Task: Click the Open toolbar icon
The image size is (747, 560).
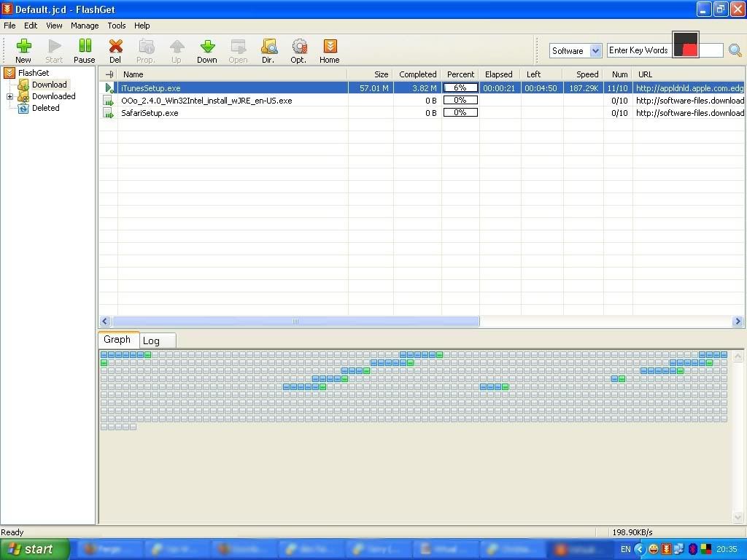Action: [239, 51]
